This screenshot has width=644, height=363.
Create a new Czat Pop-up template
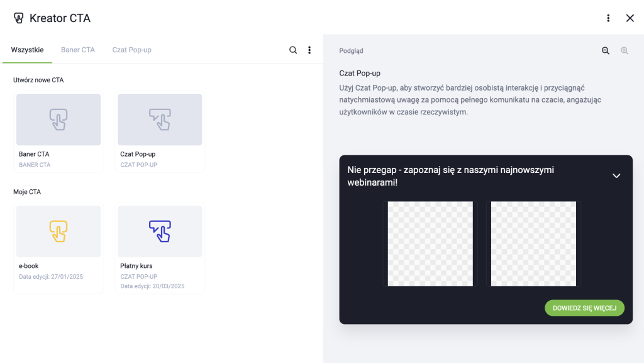point(160,132)
